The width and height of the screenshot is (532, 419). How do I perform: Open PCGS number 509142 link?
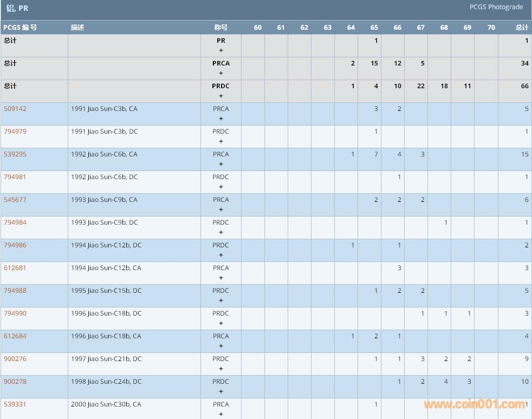click(x=15, y=109)
